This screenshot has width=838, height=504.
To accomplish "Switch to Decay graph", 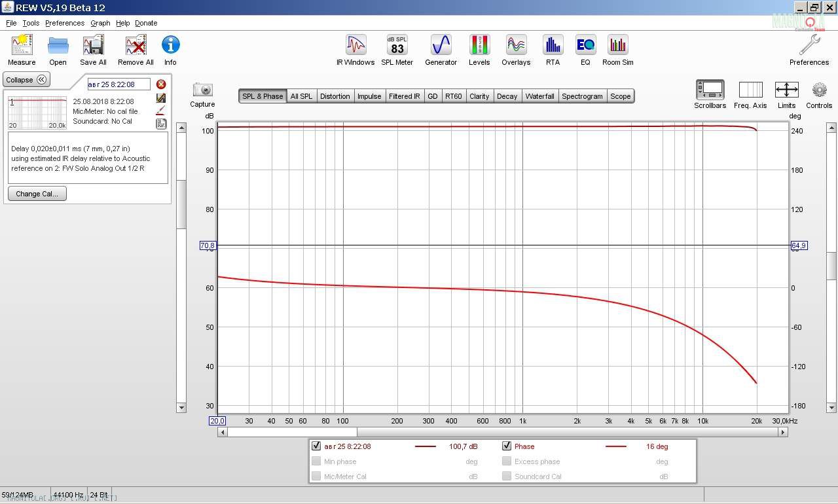I will [507, 96].
